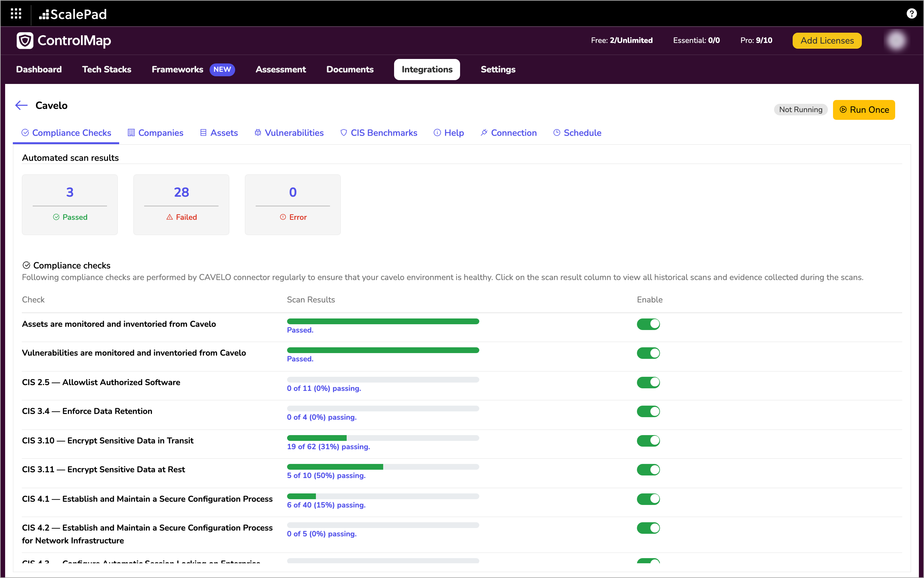Click the help question mark icon
The width and height of the screenshot is (924, 578).
(912, 14)
